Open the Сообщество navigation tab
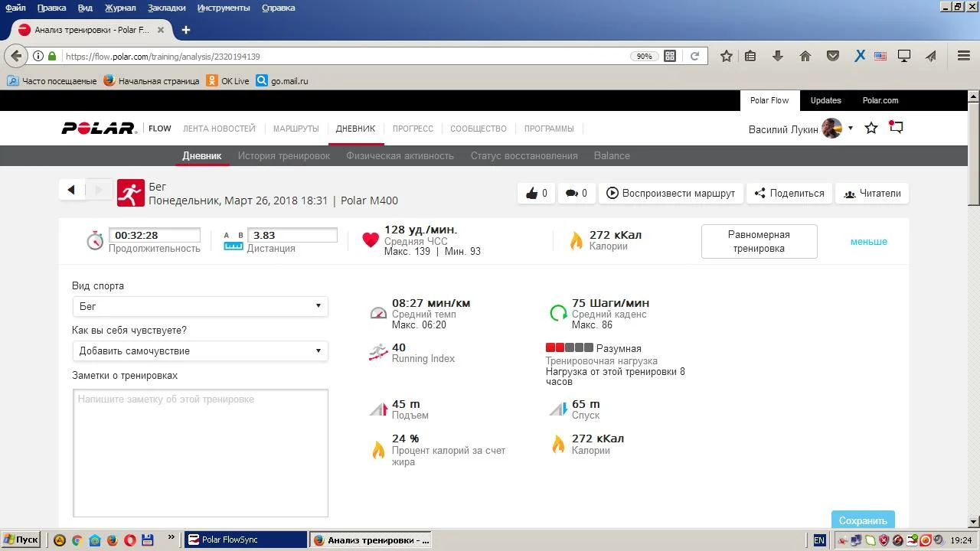This screenshot has height=551, width=980. [479, 129]
